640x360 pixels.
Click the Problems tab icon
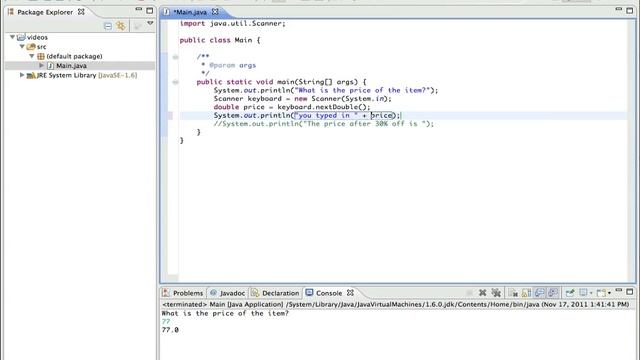pyautogui.click(x=166, y=293)
